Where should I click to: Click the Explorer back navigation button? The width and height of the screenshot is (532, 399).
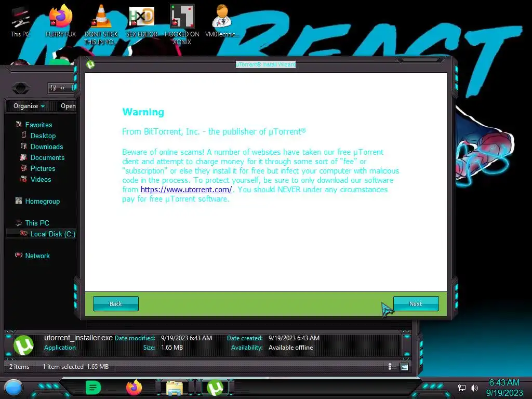[x=21, y=88]
